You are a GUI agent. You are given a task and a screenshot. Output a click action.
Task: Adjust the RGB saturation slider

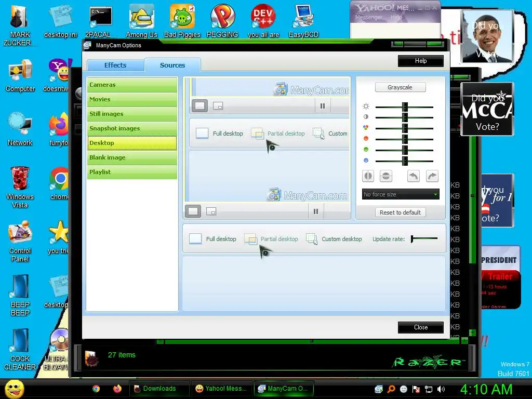404,128
